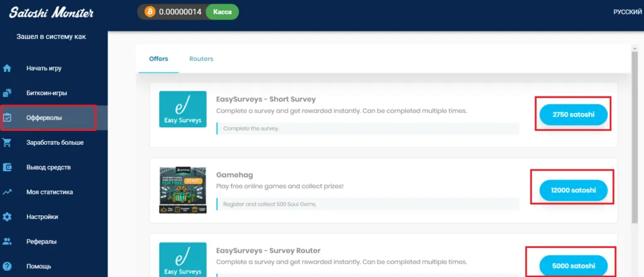Click the chart icon beside Моя статистика
This screenshot has width=644, height=277.
pos(7,192)
